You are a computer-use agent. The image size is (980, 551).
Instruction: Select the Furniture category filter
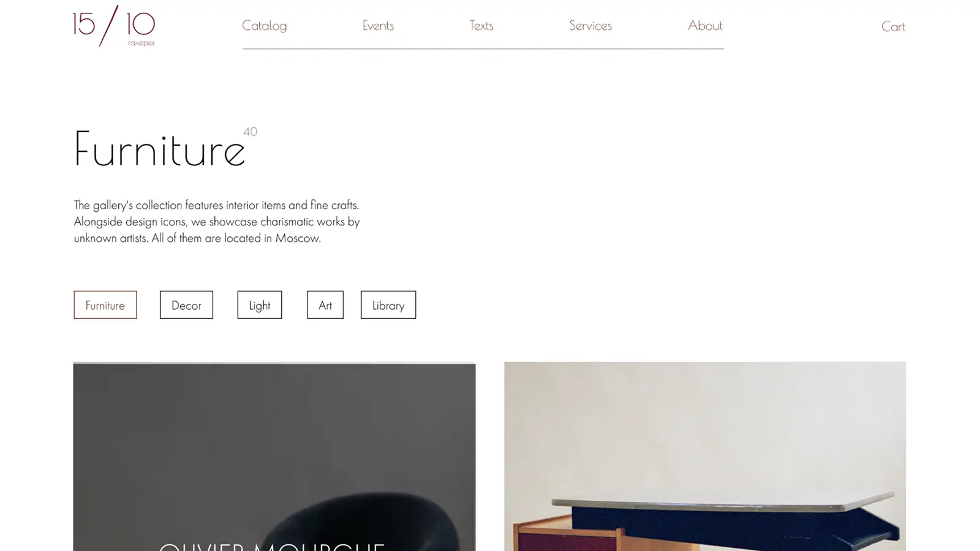(x=105, y=305)
